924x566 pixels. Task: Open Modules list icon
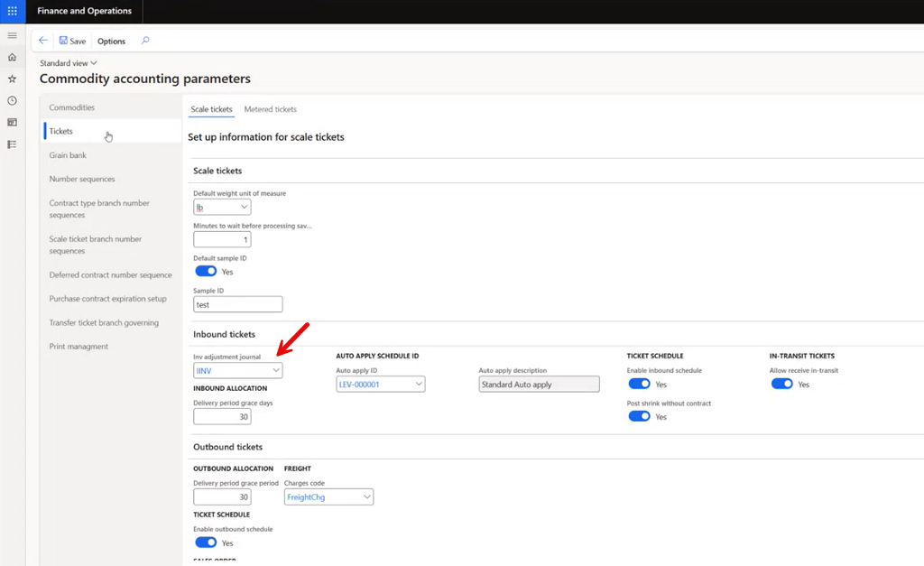pos(12,144)
